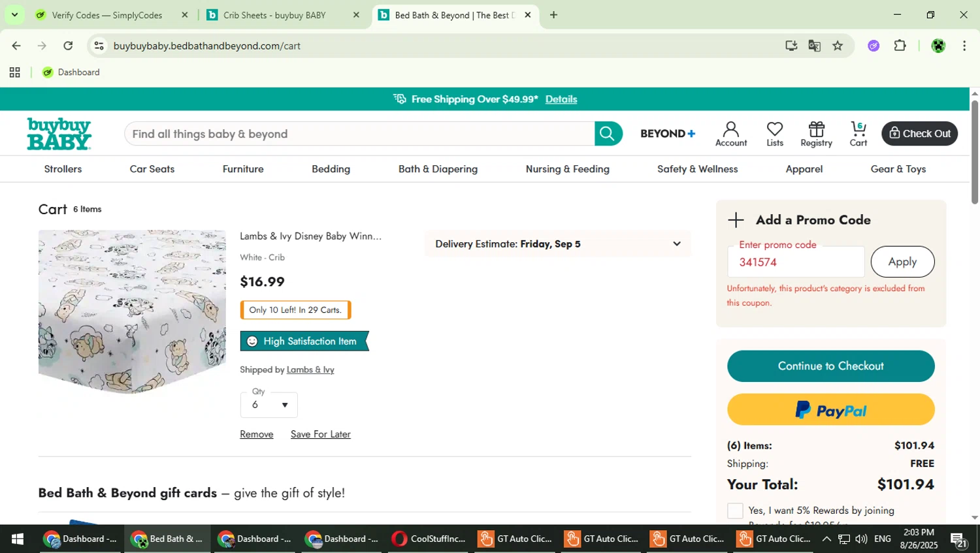980x553 pixels.
Task: Open the Dashboard bookmark
Action: click(71, 72)
